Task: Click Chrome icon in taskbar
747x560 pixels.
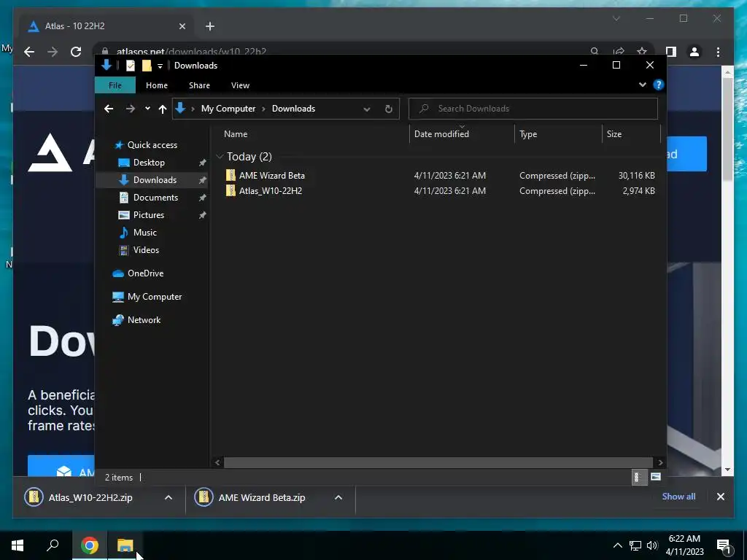Action: (90, 545)
